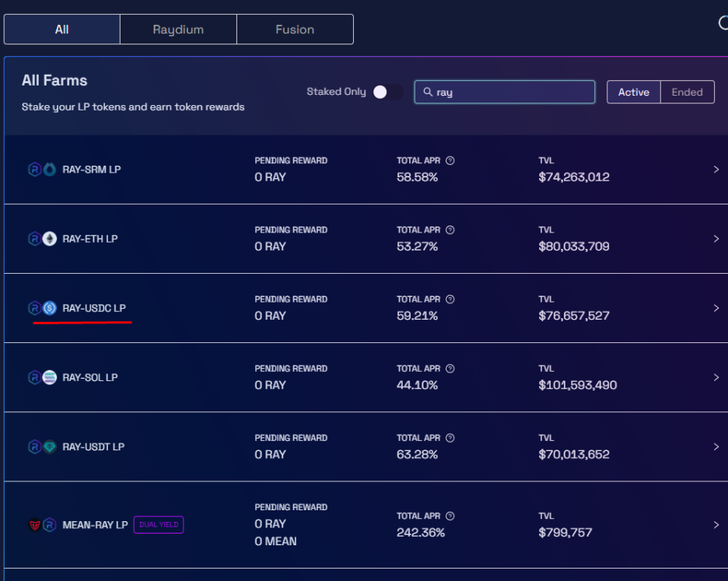Select the RAY-SOL LP farm name
Image resolution: width=728 pixels, height=581 pixels.
point(90,377)
